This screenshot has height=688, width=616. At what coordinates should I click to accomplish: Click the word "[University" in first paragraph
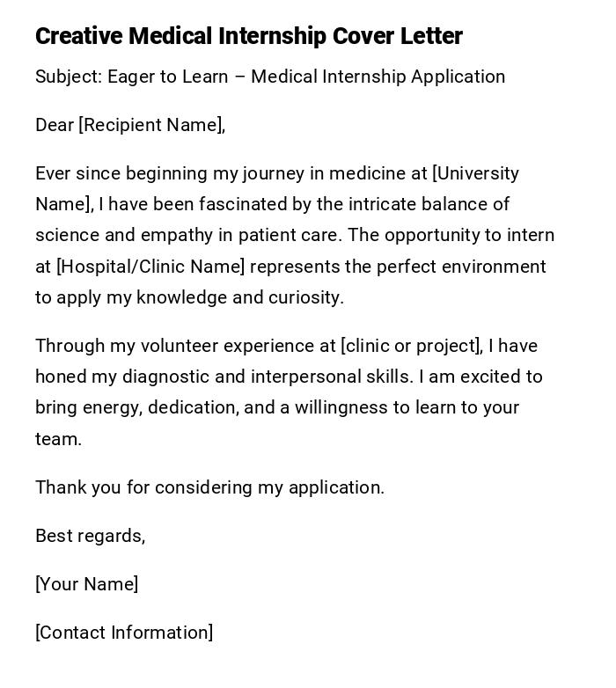pyautogui.click(x=475, y=173)
